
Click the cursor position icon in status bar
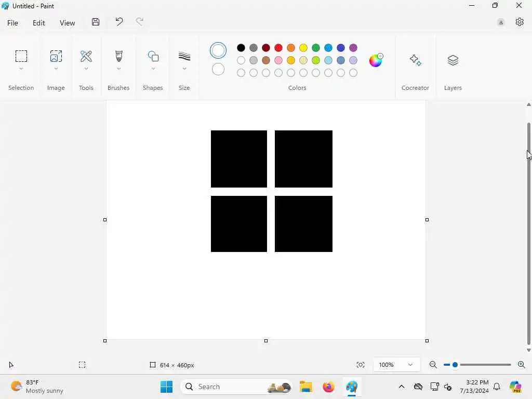pos(11,365)
